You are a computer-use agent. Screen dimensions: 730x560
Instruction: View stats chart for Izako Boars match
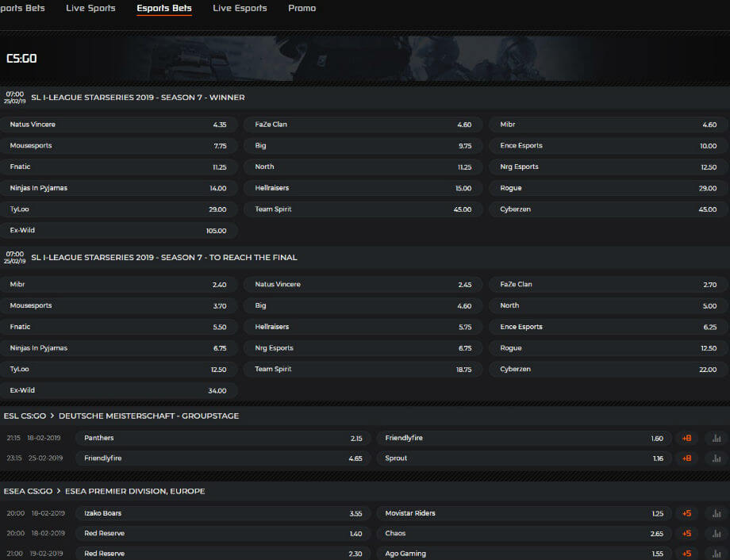point(717,513)
